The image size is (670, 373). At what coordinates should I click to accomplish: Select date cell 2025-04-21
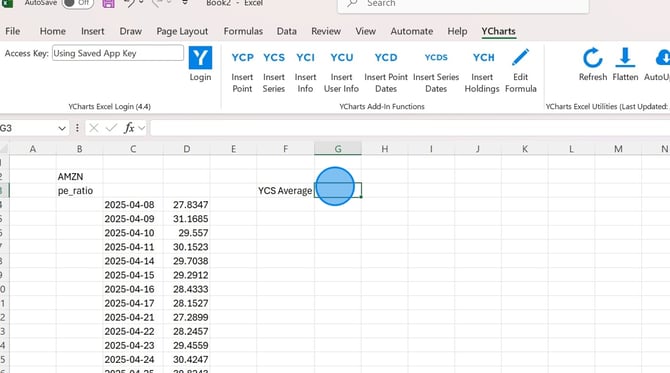point(133,317)
